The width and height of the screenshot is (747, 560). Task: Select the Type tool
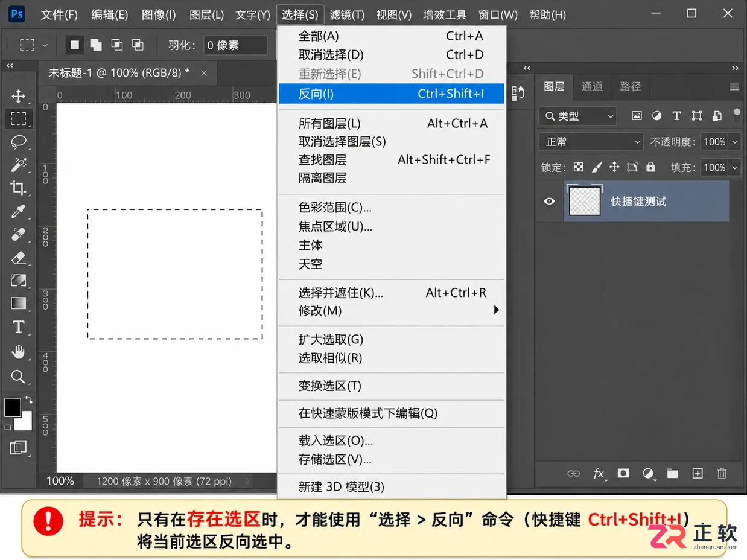click(18, 327)
